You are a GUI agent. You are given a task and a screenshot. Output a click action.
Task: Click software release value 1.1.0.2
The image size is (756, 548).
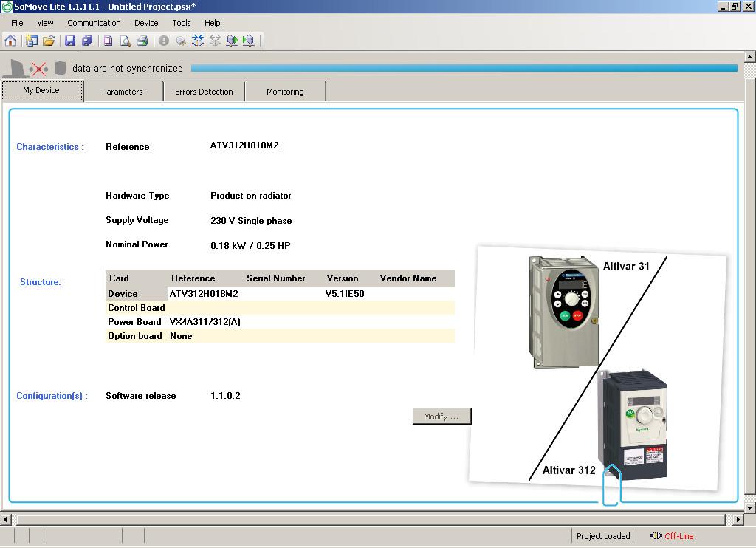click(225, 396)
